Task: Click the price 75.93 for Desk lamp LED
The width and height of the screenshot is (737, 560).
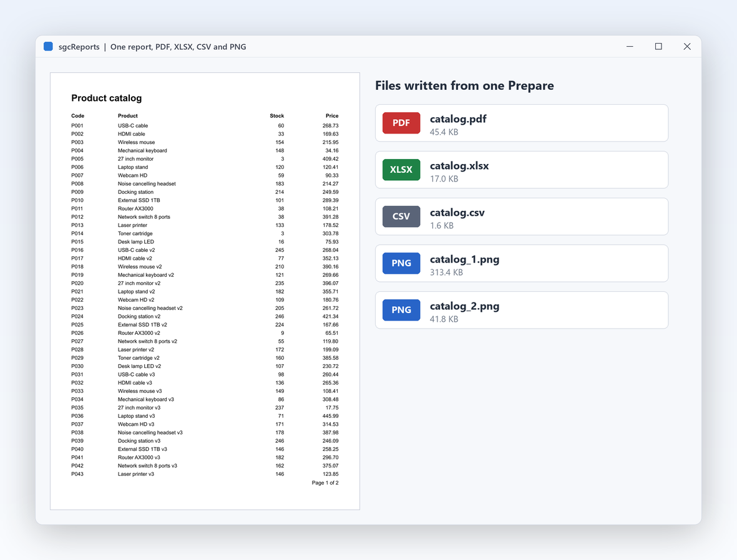Action: [x=332, y=242]
